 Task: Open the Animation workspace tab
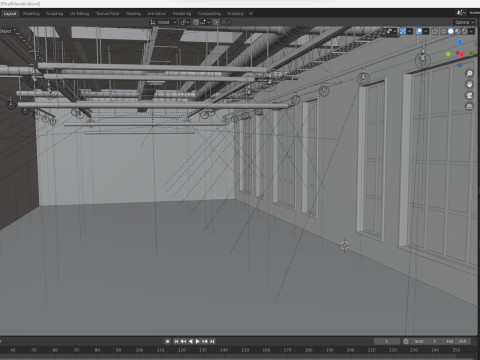pyautogui.click(x=157, y=14)
